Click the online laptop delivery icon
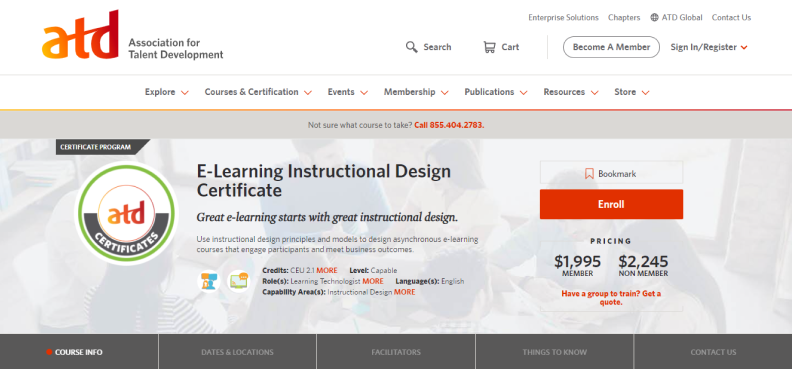The height and width of the screenshot is (369, 792). (238, 281)
